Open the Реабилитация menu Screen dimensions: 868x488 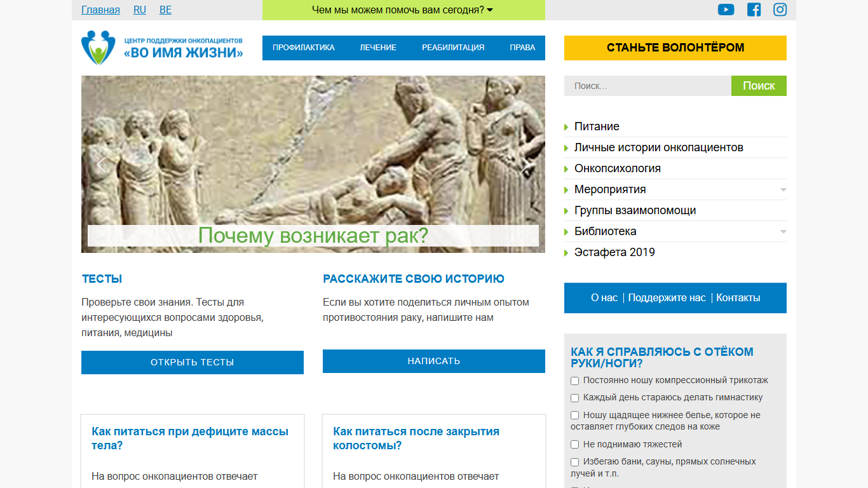[453, 48]
